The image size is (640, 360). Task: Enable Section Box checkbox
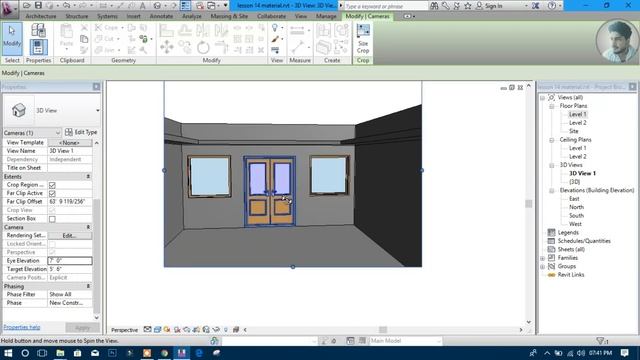52,219
